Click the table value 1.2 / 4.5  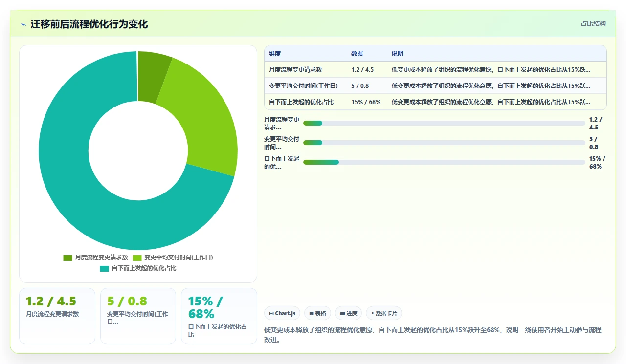point(362,70)
